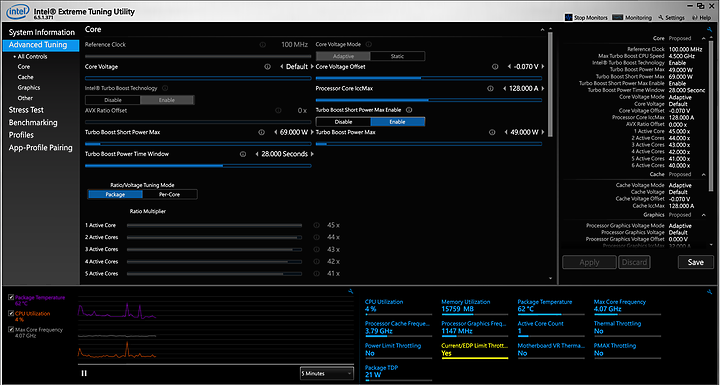The width and height of the screenshot is (720, 385).
Task: Collapse Graphics proposed settings list
Action: click(x=704, y=215)
